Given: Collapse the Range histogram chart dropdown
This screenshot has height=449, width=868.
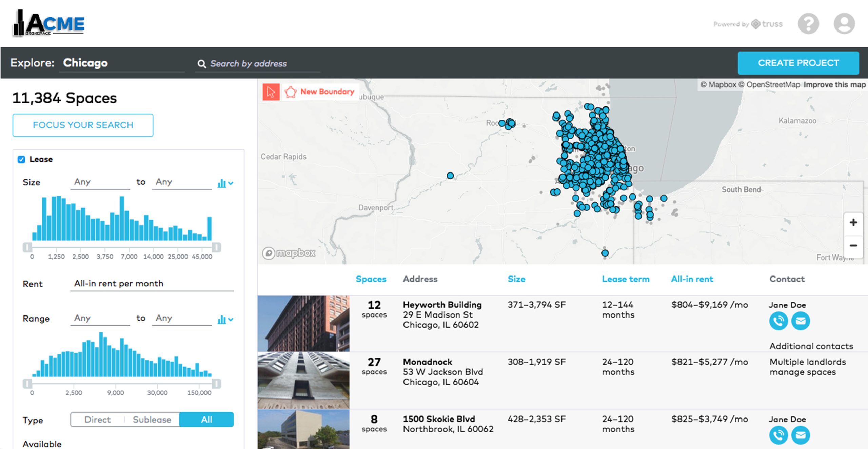Looking at the screenshot, I should point(225,320).
